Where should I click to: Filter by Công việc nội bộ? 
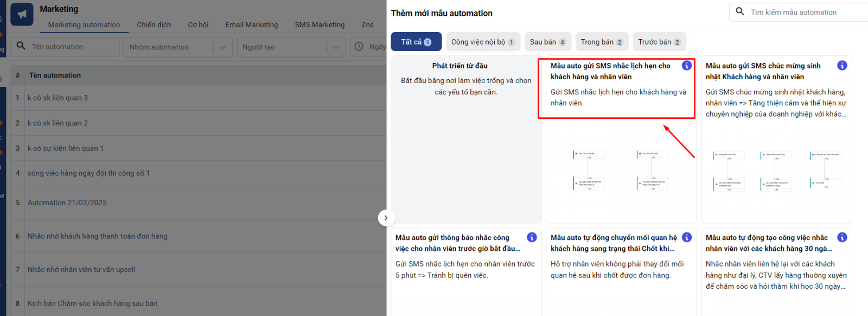click(x=482, y=42)
